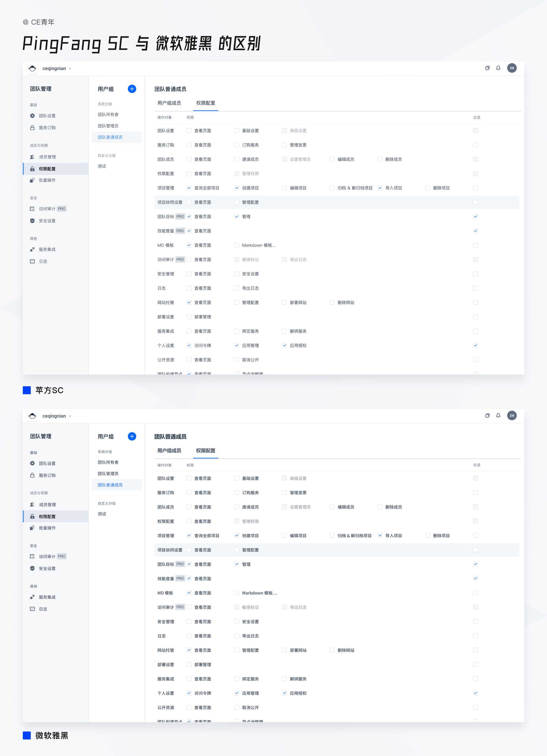This screenshot has width=547, height=756.
Task: Open notifications bell in the 微软雅黑 panel
Action: (498, 415)
